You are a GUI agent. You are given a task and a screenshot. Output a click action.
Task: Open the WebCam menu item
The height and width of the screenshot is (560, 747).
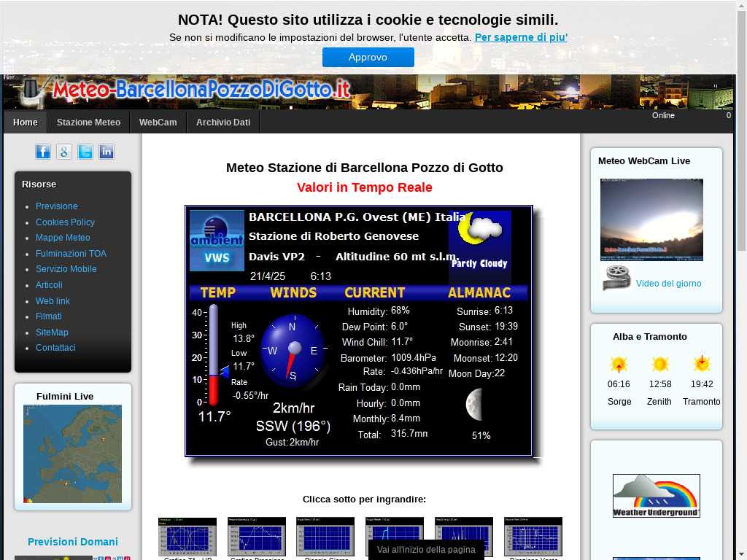click(158, 122)
